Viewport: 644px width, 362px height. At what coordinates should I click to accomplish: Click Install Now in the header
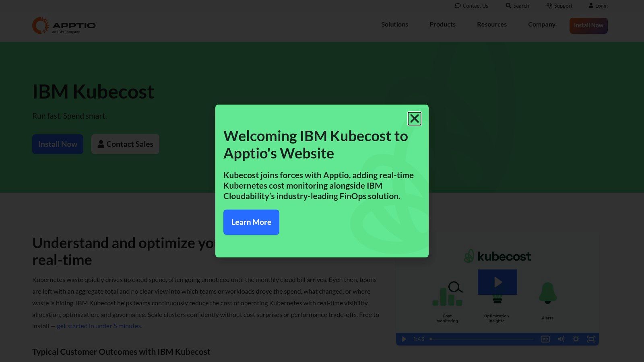coord(588,25)
